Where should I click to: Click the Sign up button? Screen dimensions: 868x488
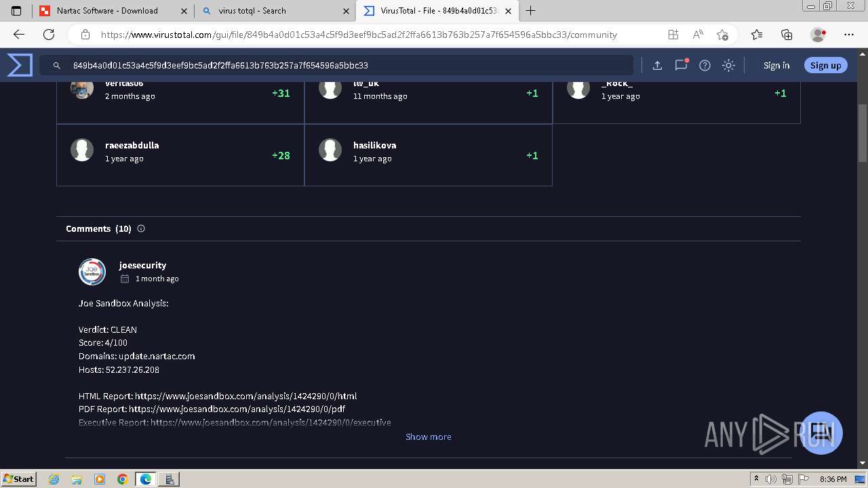825,65
